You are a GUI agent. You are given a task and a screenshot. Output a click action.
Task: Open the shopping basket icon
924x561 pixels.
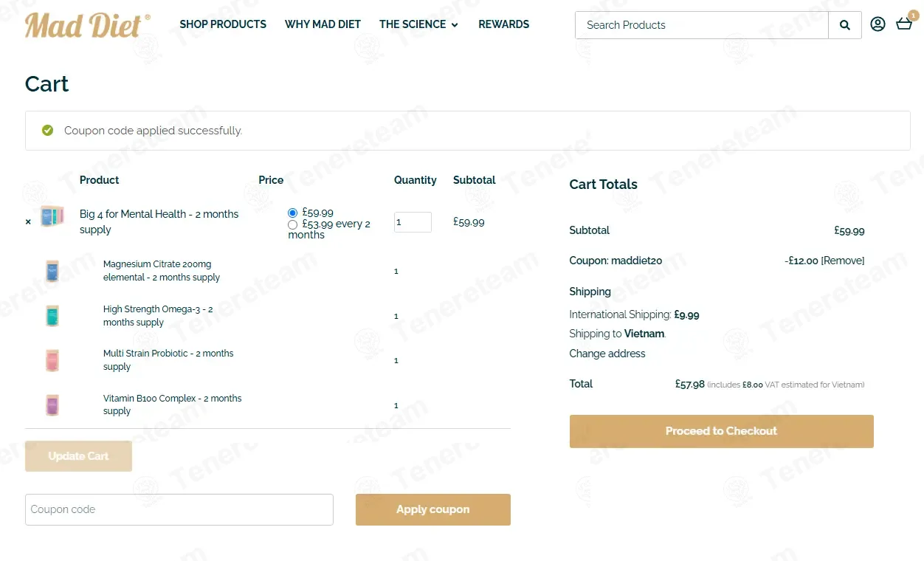click(x=904, y=24)
